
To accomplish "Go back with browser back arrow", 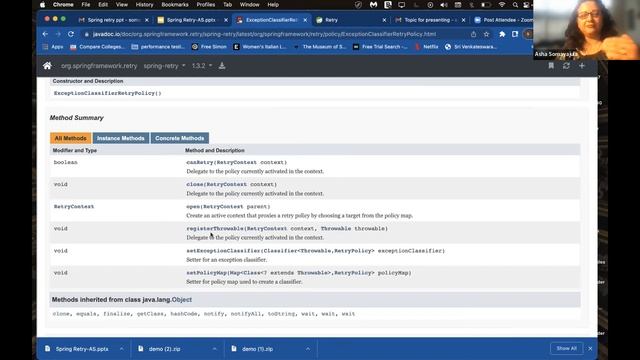I will coord(45,34).
